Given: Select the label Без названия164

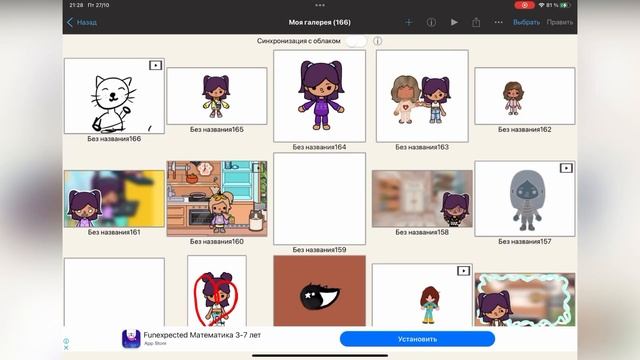Looking at the screenshot, I should tap(320, 147).
